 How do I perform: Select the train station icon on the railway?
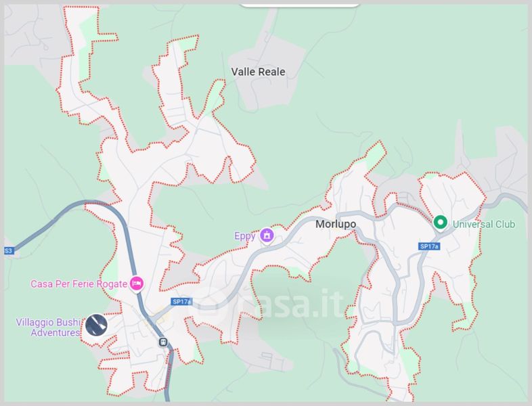[x=163, y=342]
